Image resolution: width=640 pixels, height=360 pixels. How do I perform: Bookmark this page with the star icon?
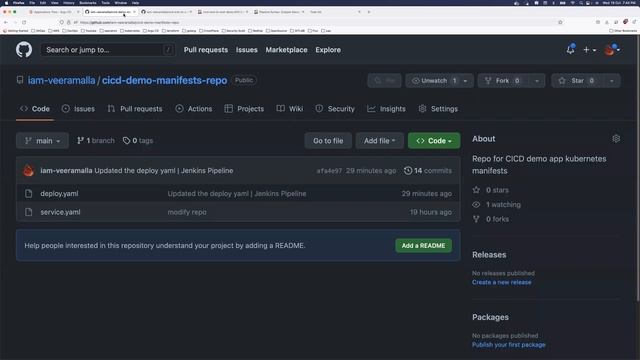560,22
